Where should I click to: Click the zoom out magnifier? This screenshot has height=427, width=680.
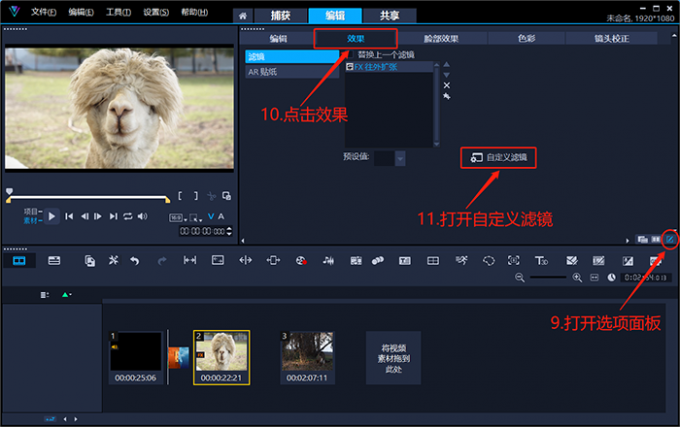click(520, 277)
